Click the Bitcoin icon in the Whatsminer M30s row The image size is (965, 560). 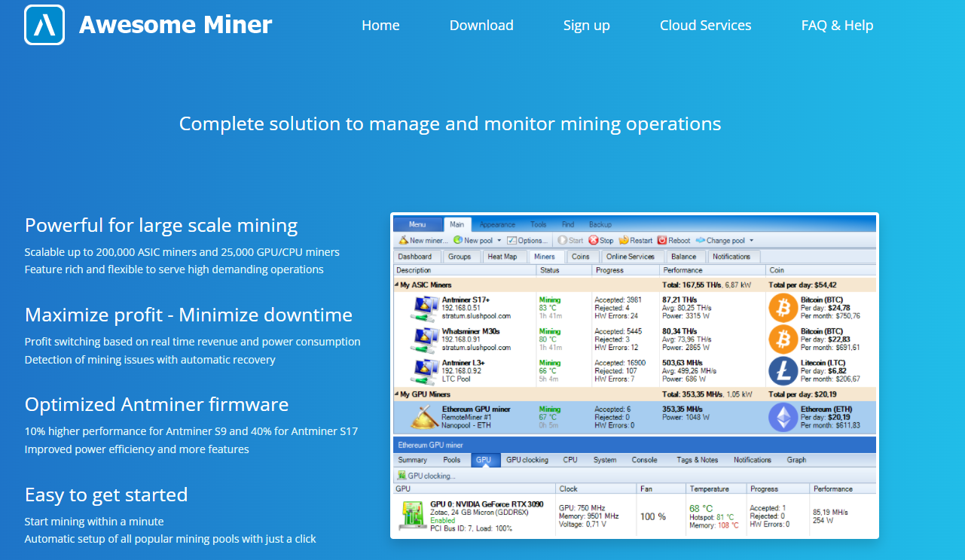tap(783, 339)
